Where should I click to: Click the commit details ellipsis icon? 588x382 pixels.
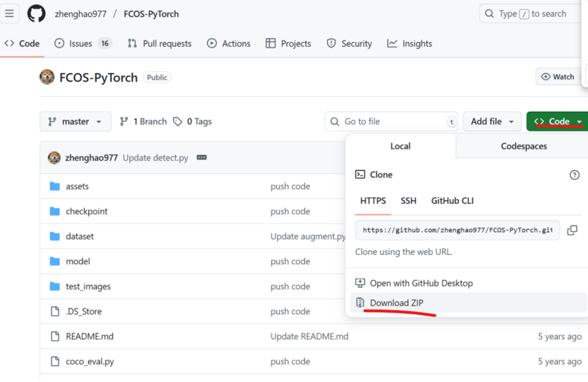point(201,158)
